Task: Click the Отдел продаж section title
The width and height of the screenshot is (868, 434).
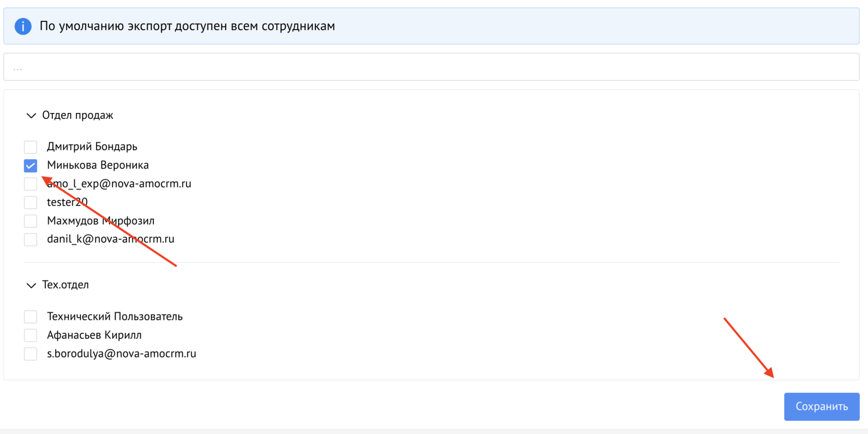Action: click(78, 115)
